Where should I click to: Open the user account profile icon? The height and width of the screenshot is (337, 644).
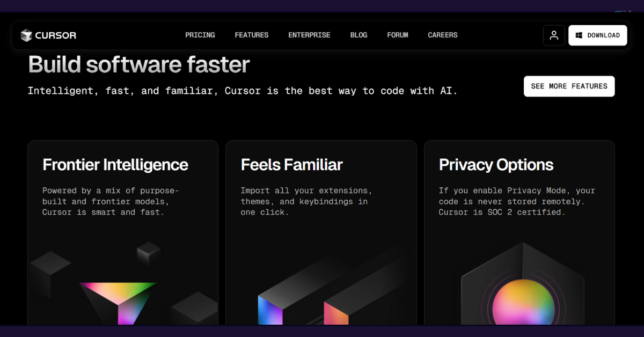click(554, 35)
